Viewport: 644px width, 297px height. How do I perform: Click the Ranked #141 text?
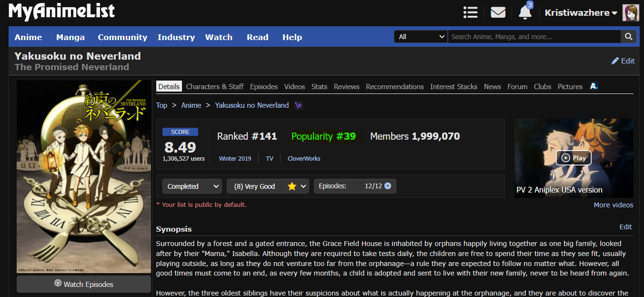pos(247,136)
